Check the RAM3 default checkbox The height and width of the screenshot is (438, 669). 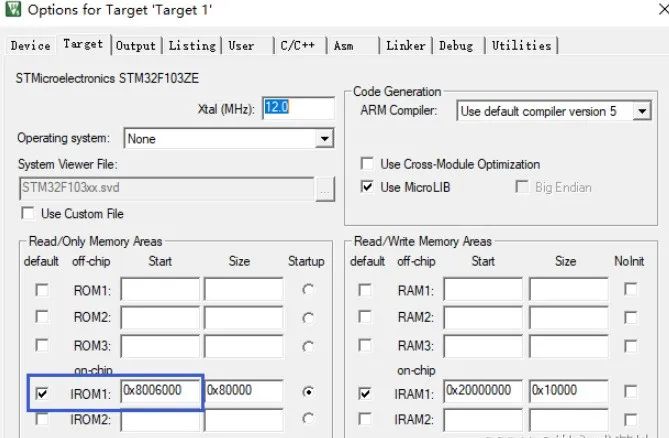click(x=365, y=345)
